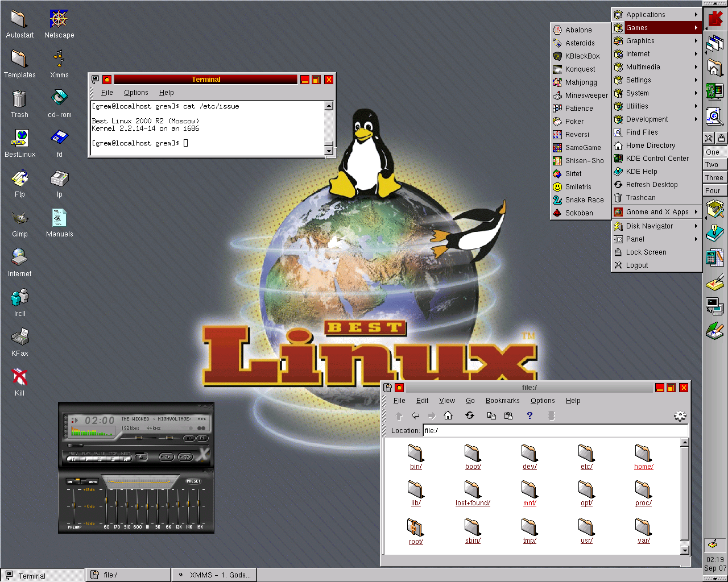
Task: Click the Copy icon in file manager toolbar
Action: coord(491,415)
